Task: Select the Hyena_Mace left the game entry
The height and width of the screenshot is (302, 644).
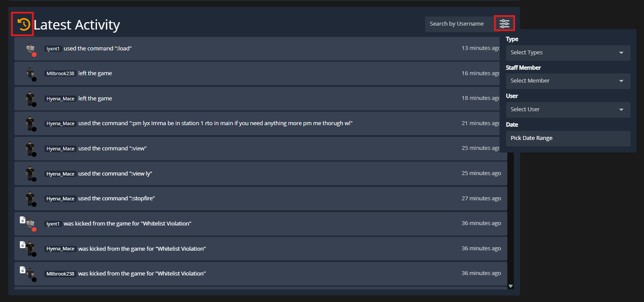Action: [260, 99]
